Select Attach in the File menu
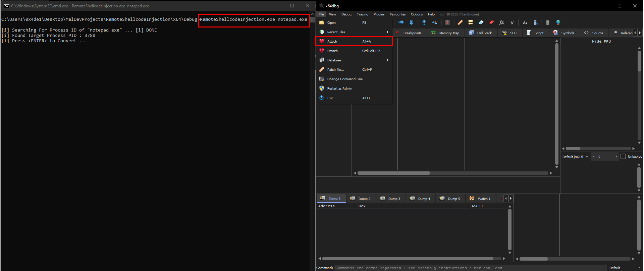The image size is (644, 271). pyautogui.click(x=354, y=41)
